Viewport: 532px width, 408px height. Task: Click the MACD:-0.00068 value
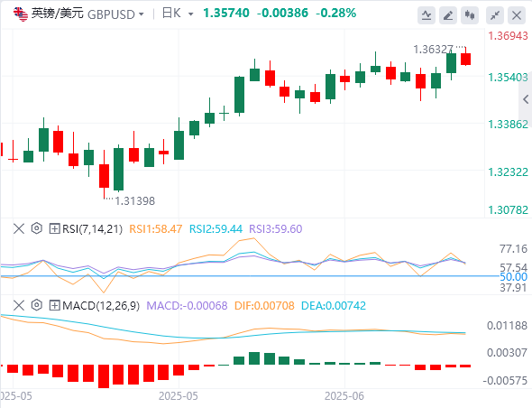point(187,306)
